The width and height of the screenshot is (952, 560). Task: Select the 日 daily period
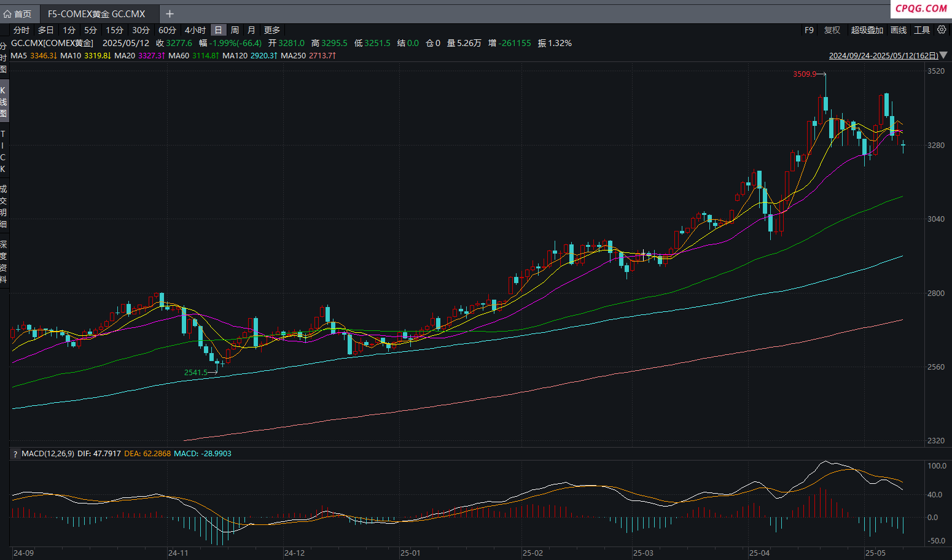pos(218,30)
